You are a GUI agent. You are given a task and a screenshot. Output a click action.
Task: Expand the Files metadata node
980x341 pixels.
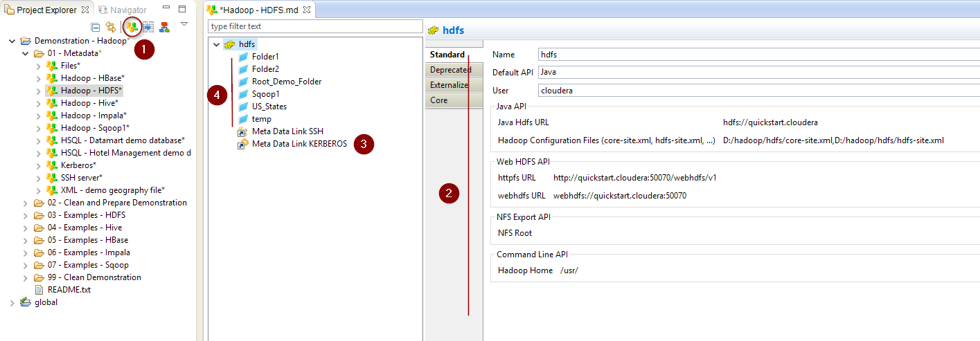[x=38, y=66]
